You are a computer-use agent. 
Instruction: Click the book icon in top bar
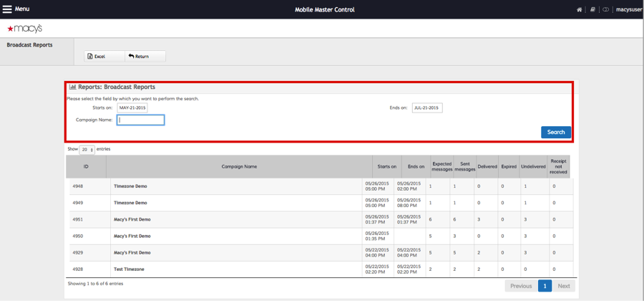(x=592, y=10)
